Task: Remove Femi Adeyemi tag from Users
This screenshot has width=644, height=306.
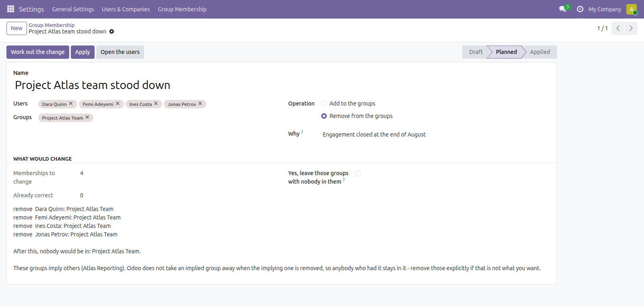Action: (118, 103)
